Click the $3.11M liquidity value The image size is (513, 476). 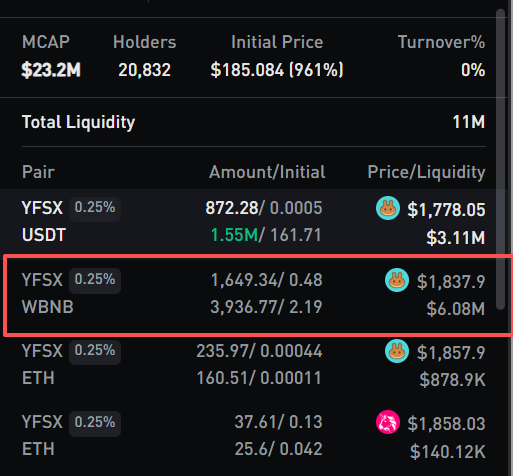click(456, 238)
